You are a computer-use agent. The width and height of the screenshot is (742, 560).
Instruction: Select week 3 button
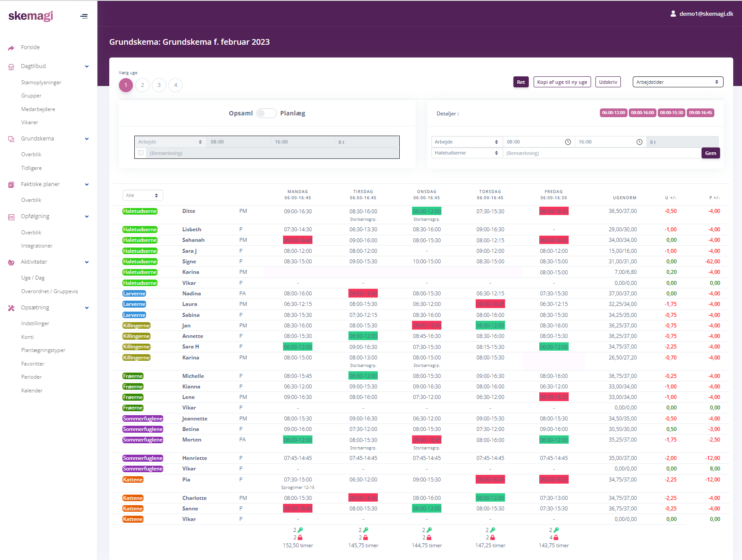[x=159, y=85]
